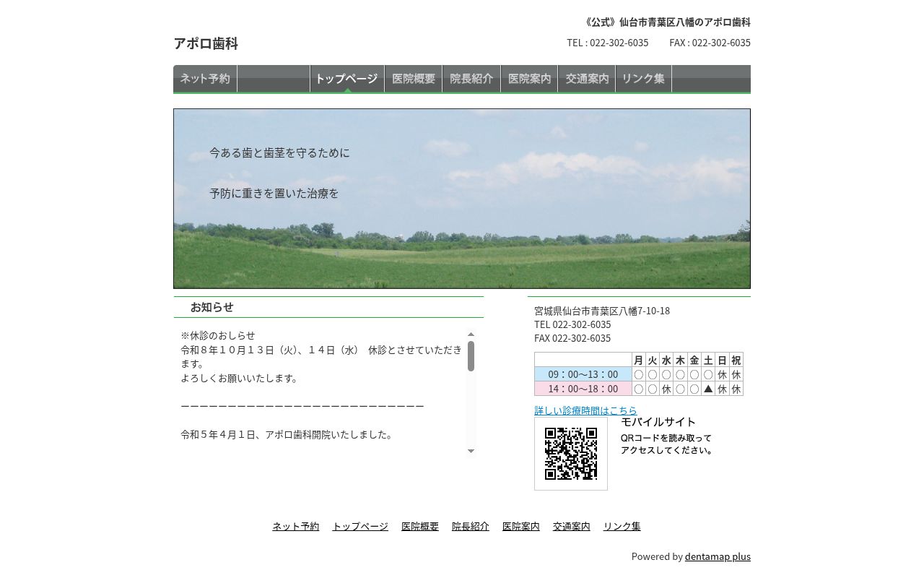924x578 pixels.
Task: Click the header TEL : 022-302-6035 text
Action: 608,43
